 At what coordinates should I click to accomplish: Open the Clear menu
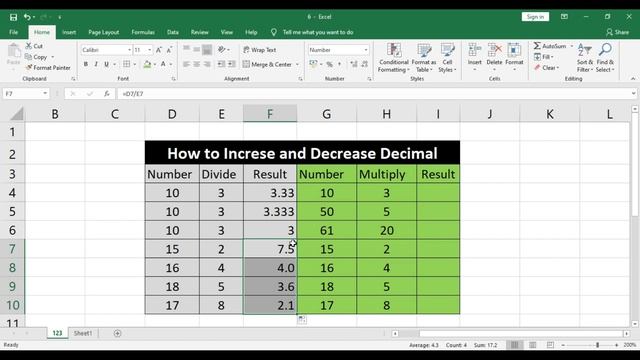coord(547,68)
